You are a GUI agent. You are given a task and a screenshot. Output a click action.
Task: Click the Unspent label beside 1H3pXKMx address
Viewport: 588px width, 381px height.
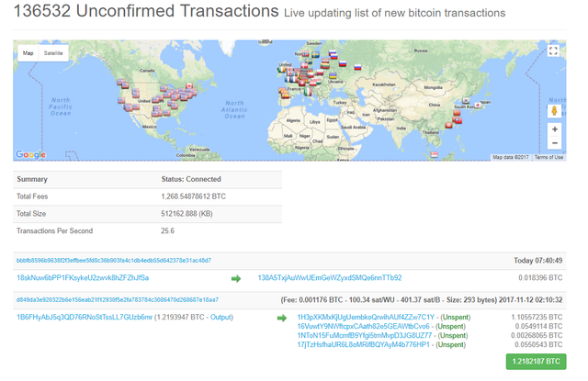click(456, 318)
